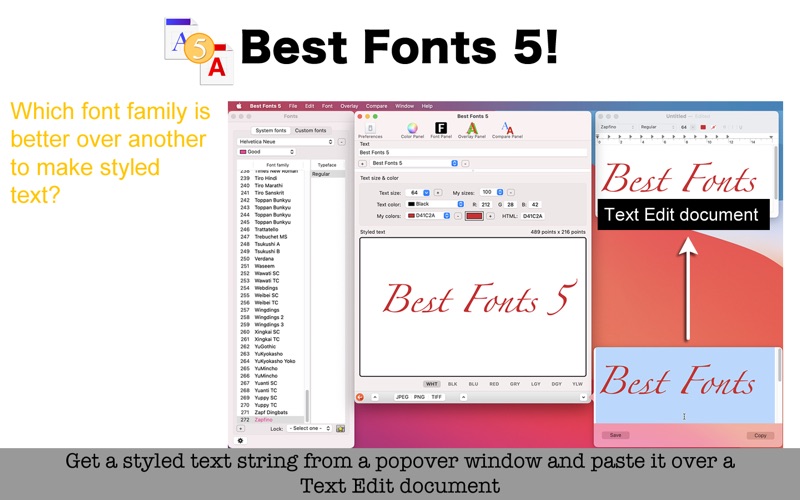Click the icon beside the Lock dropdown
This screenshot has width=800, height=500.
pos(340,428)
